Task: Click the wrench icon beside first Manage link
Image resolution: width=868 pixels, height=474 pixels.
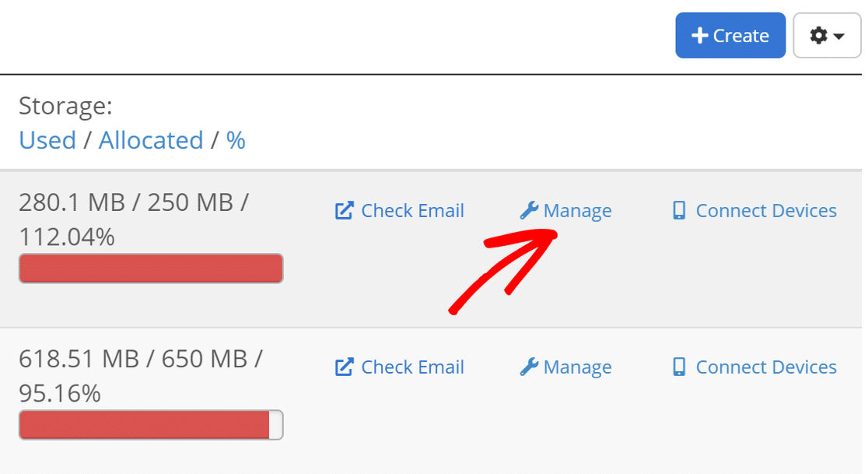Action: point(529,210)
